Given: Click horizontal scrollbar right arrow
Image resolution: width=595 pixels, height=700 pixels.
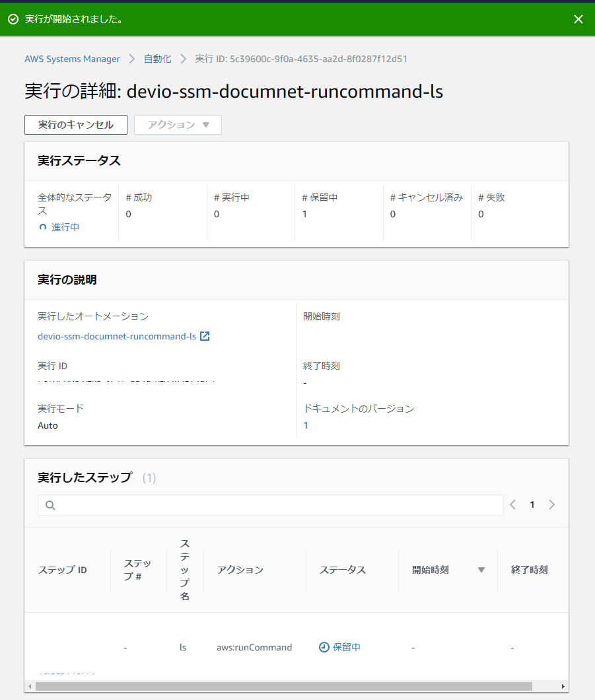Looking at the screenshot, I should 563,686.
